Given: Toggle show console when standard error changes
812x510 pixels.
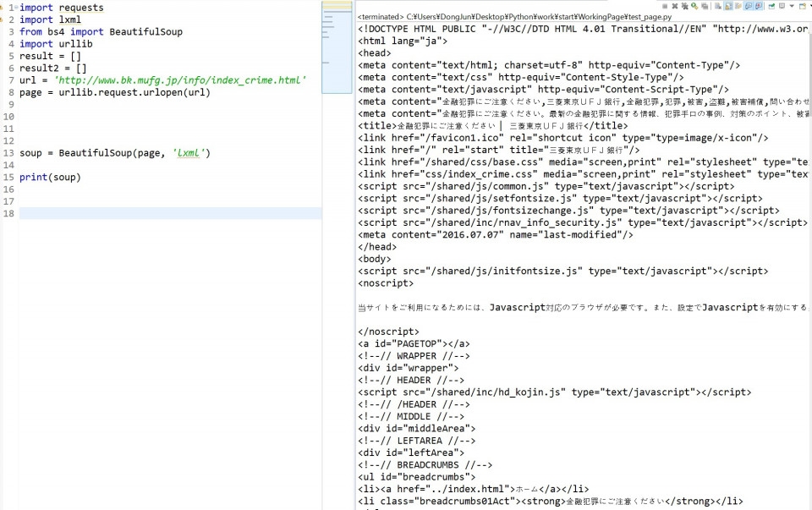Looking at the screenshot, I should [759, 6].
